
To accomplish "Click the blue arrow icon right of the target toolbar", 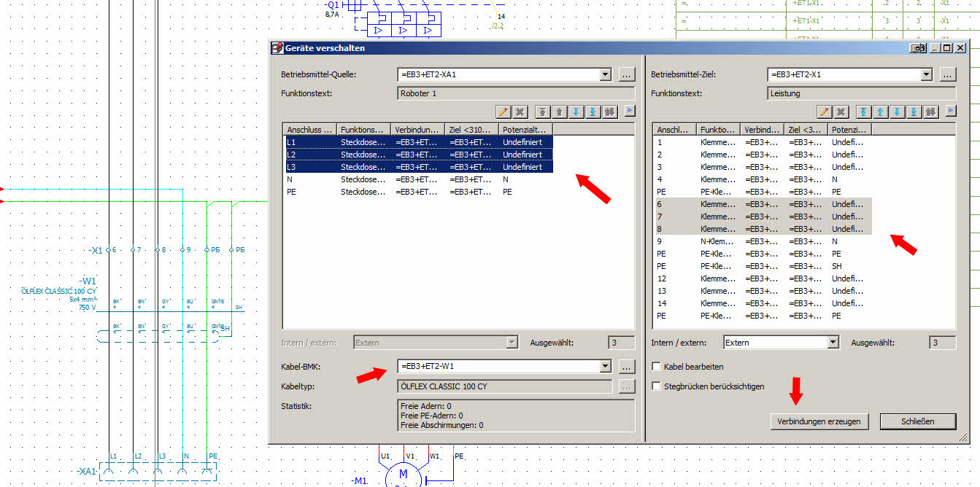I will point(951,111).
